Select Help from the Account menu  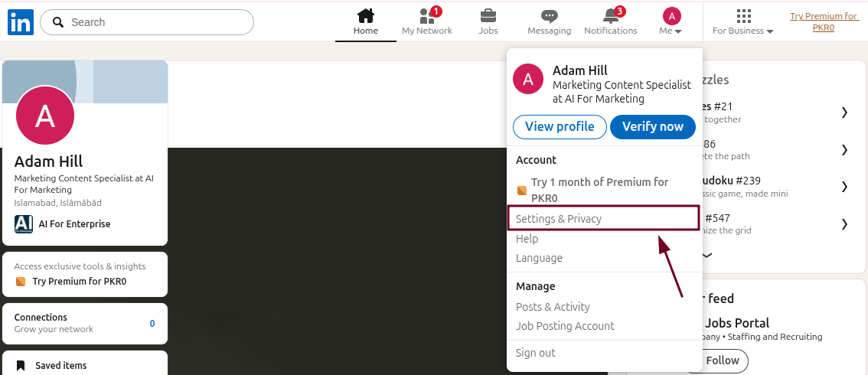(x=527, y=239)
